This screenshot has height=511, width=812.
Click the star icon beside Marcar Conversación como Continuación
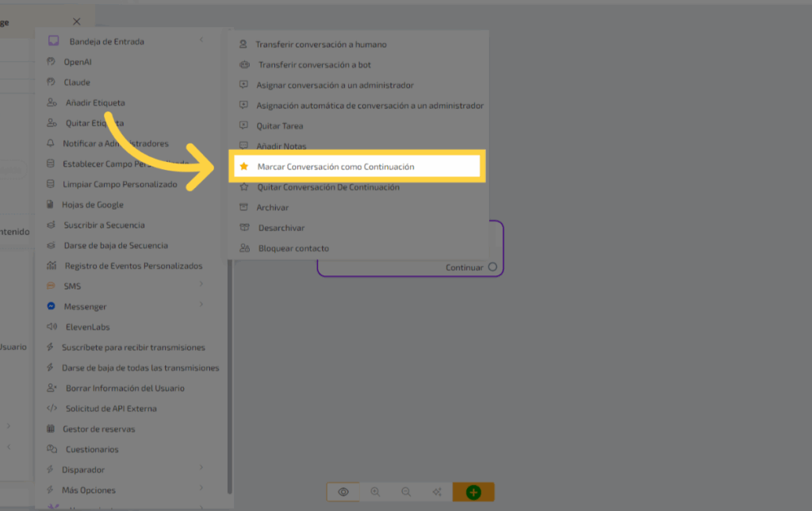click(244, 167)
